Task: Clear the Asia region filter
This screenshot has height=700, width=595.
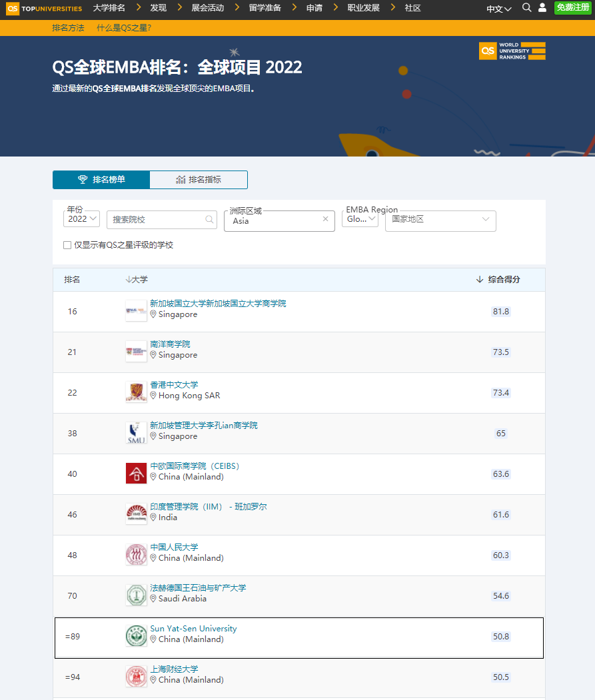Action: coord(325,219)
